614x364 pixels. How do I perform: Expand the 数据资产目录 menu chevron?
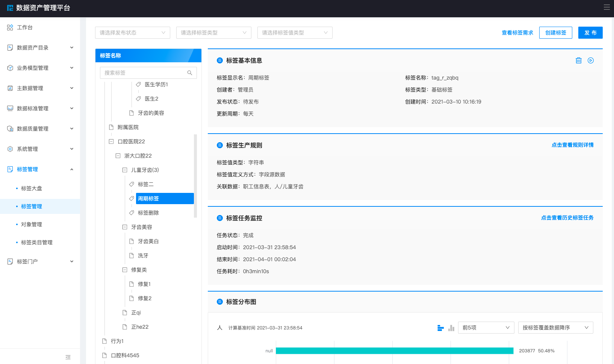click(x=72, y=48)
